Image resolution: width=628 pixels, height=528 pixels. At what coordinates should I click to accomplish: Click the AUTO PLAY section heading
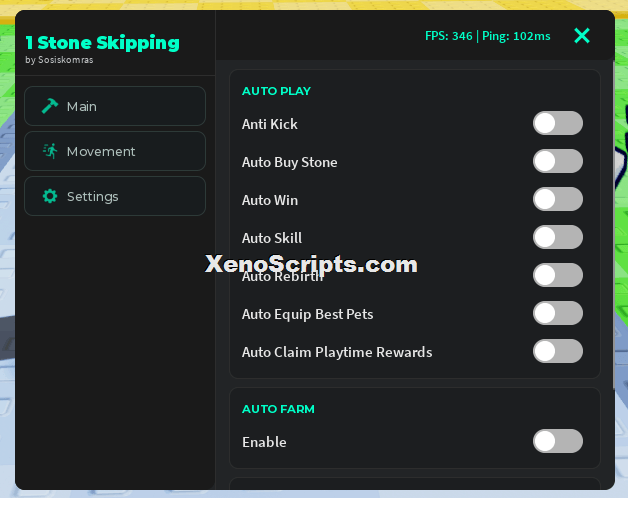tap(276, 91)
